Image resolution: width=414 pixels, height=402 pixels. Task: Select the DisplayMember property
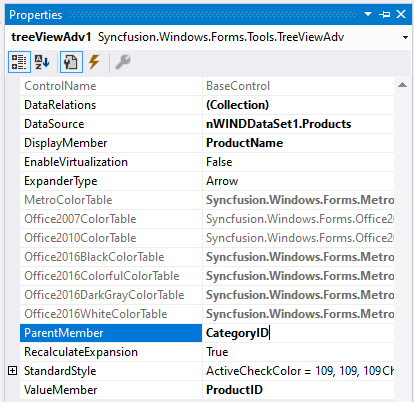pyautogui.click(x=111, y=143)
